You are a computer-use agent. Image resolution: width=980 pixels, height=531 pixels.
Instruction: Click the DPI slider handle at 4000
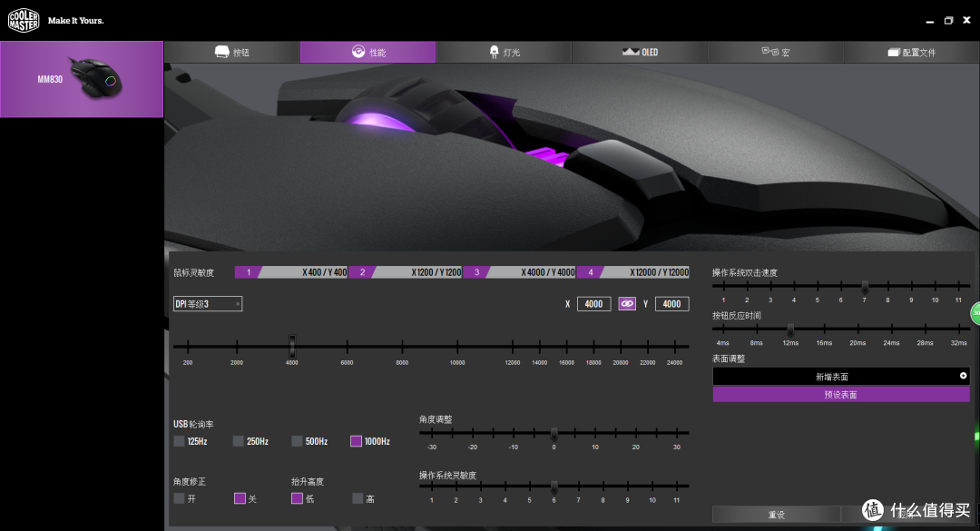click(x=292, y=346)
